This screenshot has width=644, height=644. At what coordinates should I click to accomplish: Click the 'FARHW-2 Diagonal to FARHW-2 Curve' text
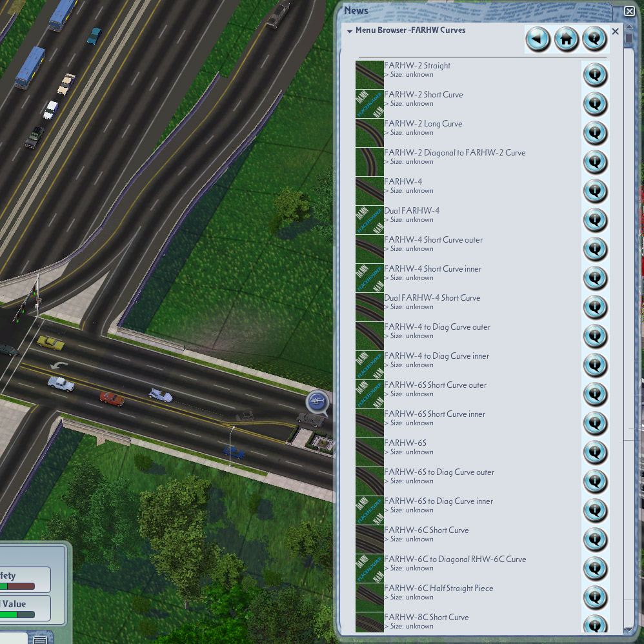click(455, 153)
